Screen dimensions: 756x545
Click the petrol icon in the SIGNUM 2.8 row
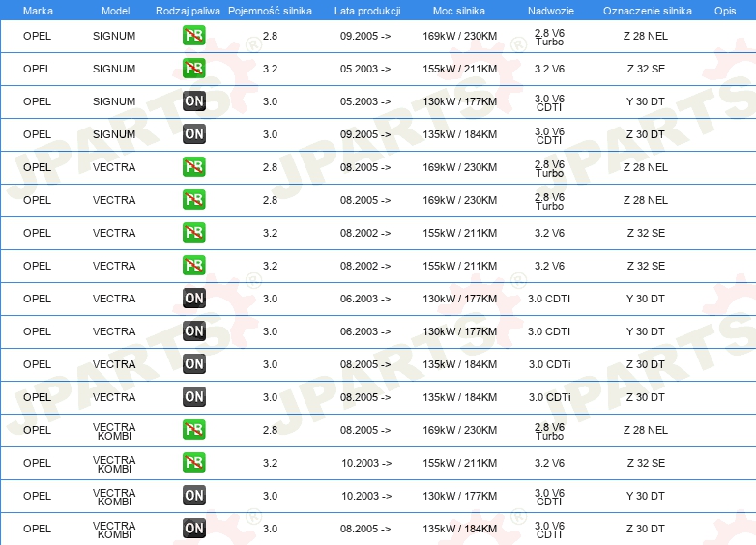[193, 36]
